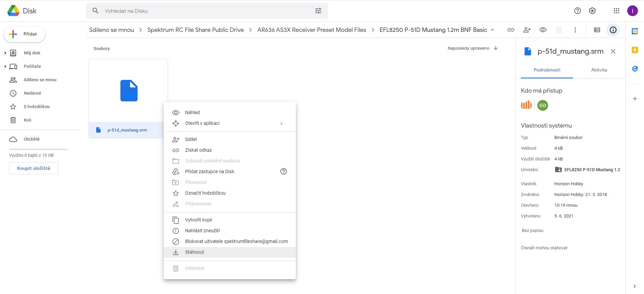The height and width of the screenshot is (294, 644).
Task: Open Google Keep side panel icon
Action: [x=635, y=50]
